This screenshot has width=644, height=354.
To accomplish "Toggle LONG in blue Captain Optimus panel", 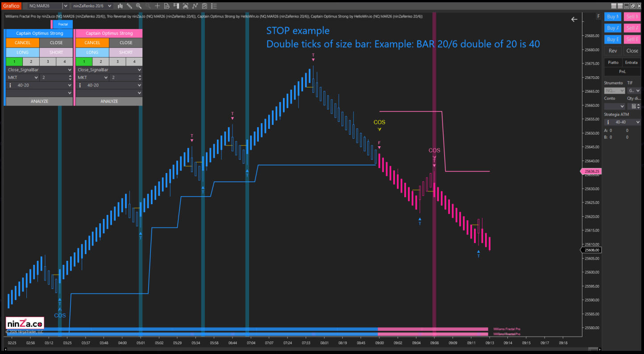I will pos(22,52).
